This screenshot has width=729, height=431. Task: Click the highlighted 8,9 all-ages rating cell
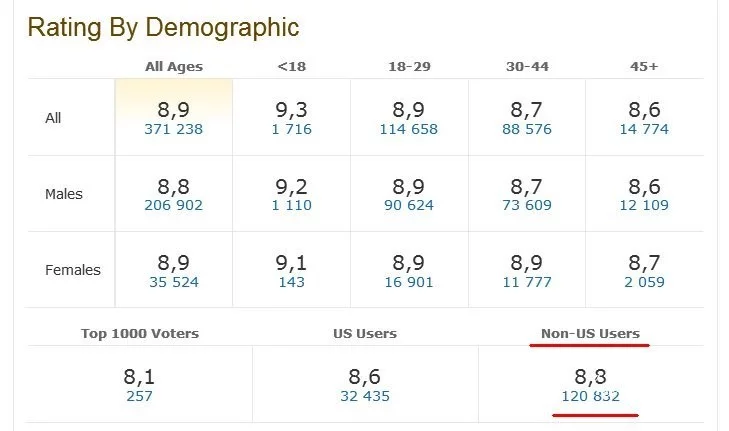click(173, 108)
